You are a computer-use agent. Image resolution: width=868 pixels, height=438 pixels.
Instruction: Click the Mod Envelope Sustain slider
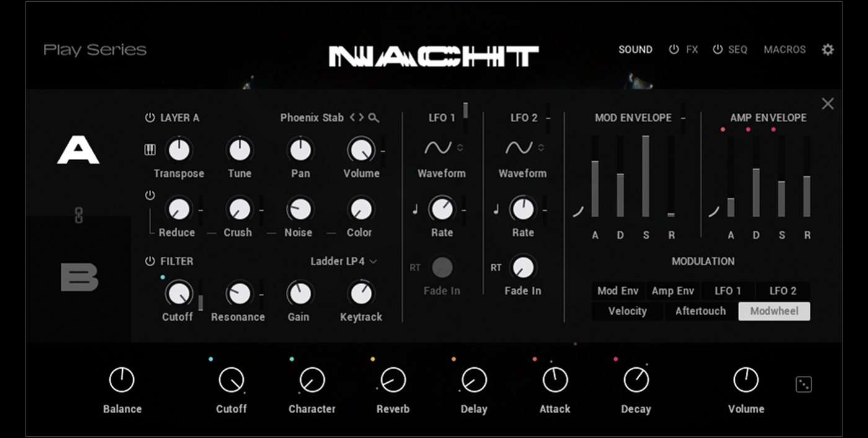click(646, 176)
